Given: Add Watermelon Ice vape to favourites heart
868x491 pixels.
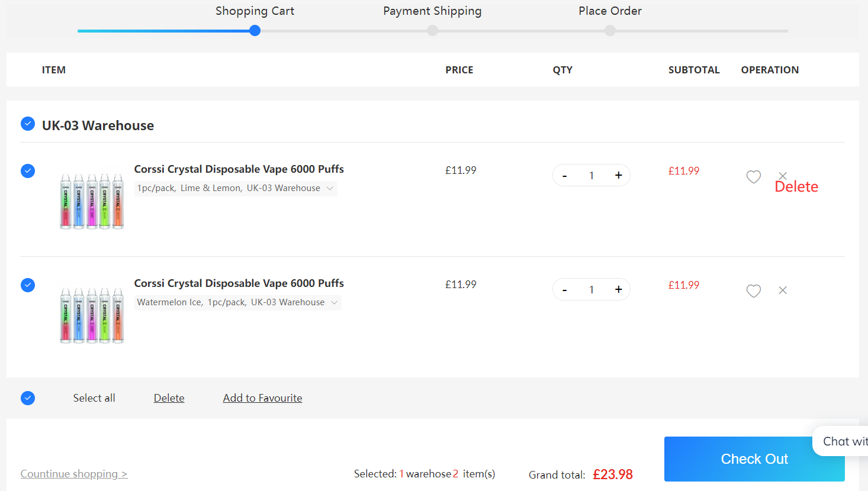Looking at the screenshot, I should click(x=753, y=290).
